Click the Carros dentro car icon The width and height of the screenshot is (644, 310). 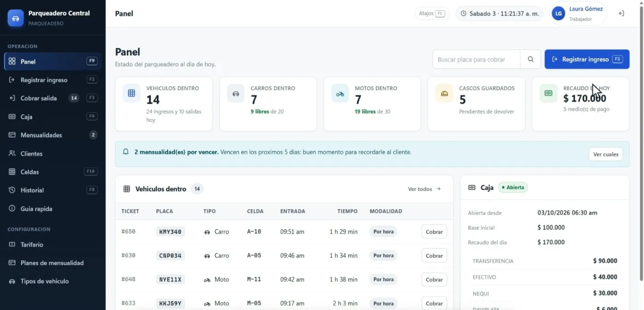[236, 93]
